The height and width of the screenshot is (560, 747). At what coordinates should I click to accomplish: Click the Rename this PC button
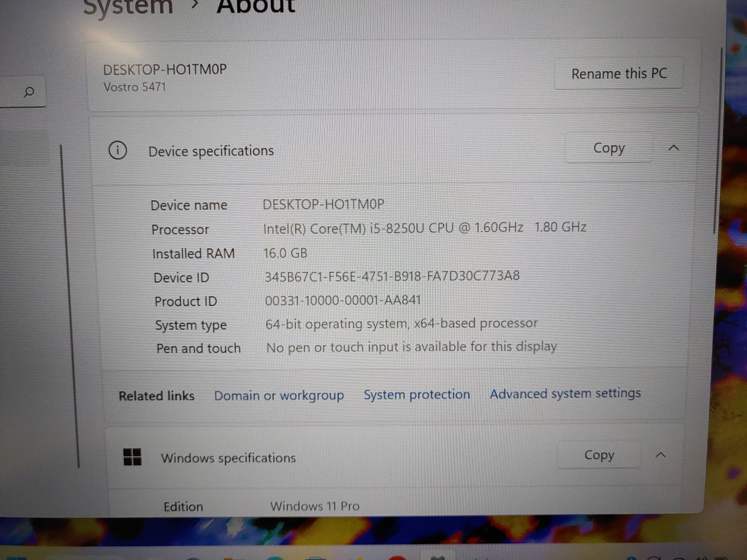pyautogui.click(x=619, y=74)
